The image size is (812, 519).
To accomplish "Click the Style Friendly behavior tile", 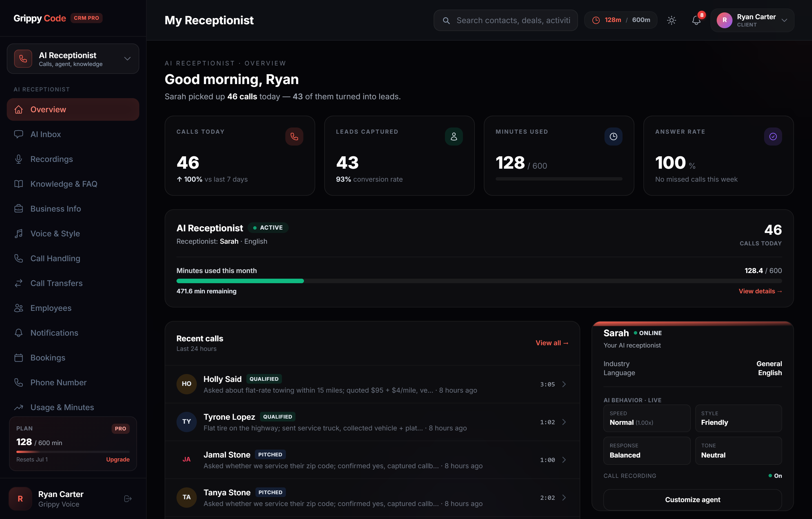I will [x=738, y=418].
